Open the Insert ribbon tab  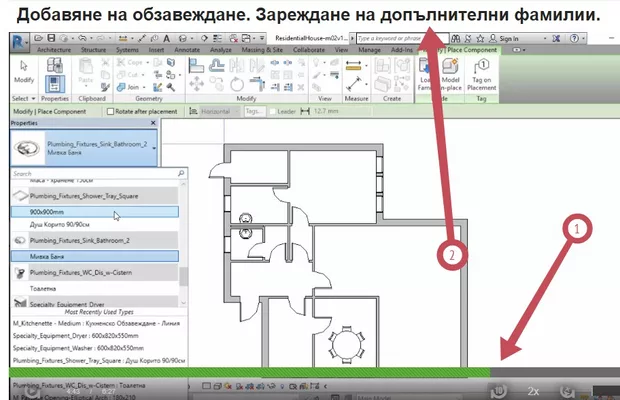click(x=156, y=50)
